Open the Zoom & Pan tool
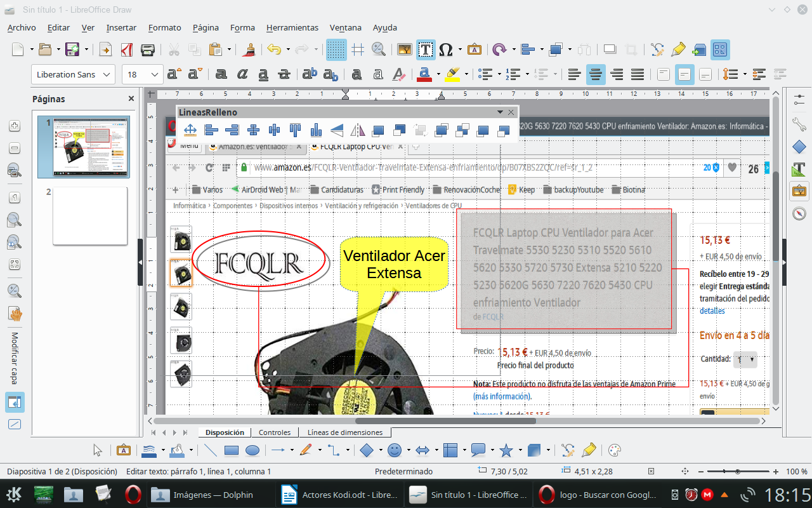812x508 pixels. (378, 50)
